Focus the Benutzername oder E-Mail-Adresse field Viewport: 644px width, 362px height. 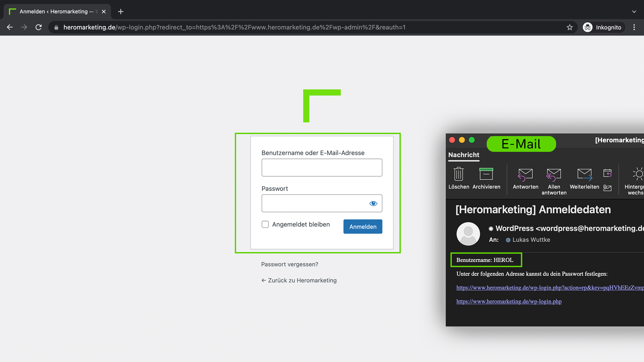(x=322, y=168)
